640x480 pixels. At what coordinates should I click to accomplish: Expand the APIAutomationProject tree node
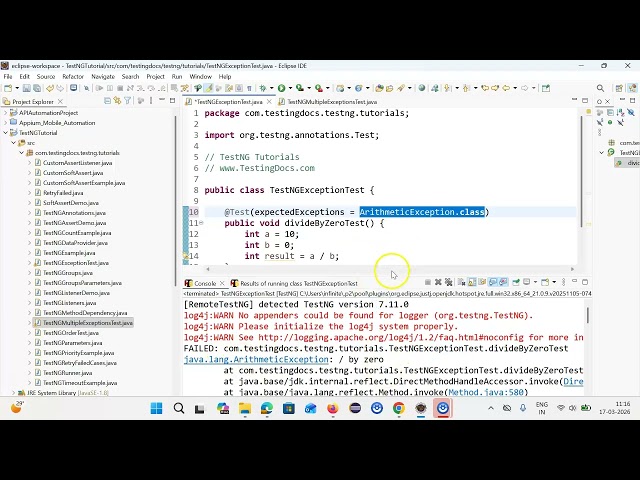(x=5, y=113)
